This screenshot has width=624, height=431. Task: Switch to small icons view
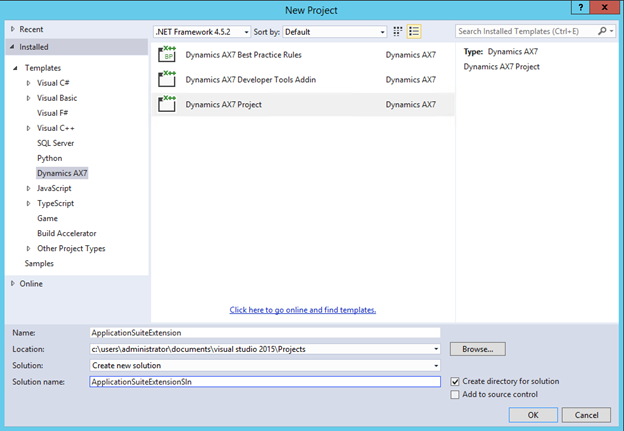pos(398,31)
